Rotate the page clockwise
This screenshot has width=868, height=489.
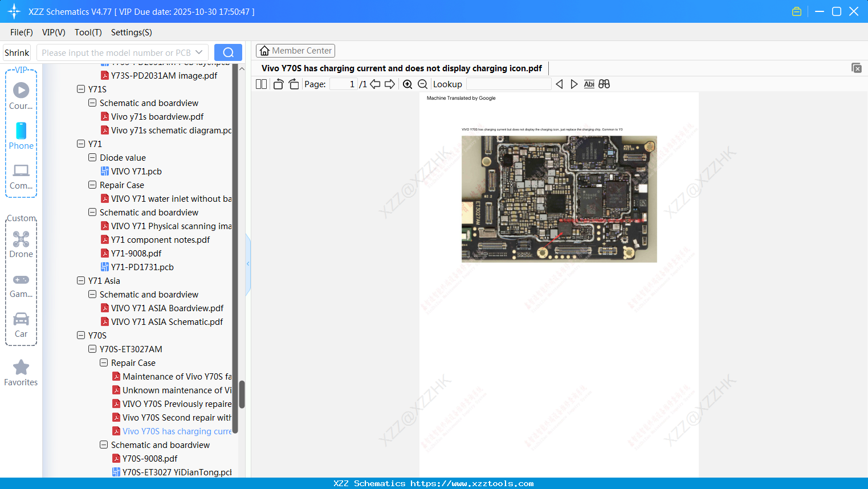(294, 84)
